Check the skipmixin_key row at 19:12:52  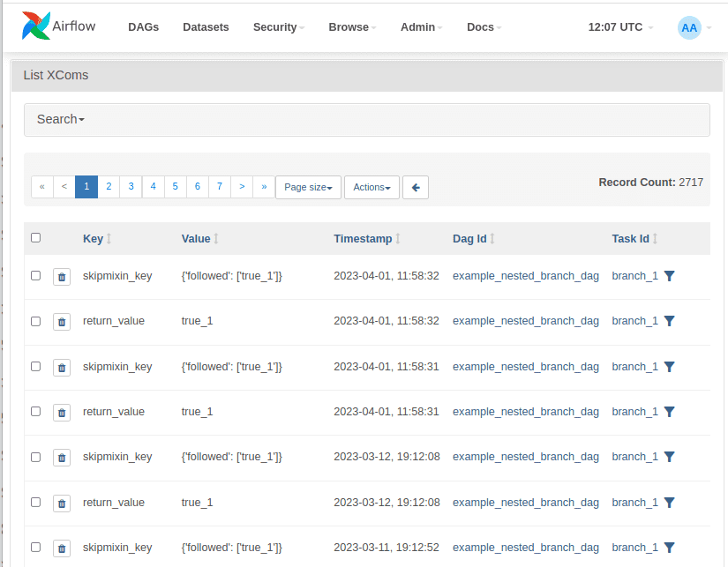(x=36, y=547)
